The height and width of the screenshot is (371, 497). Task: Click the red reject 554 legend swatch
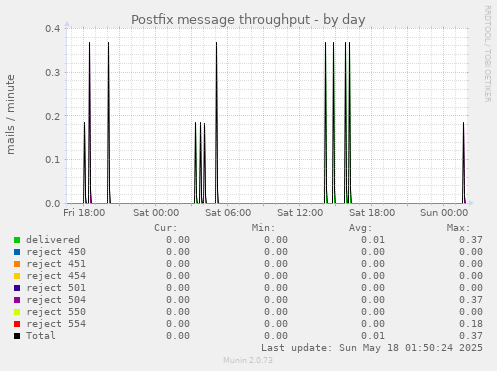[17, 324]
